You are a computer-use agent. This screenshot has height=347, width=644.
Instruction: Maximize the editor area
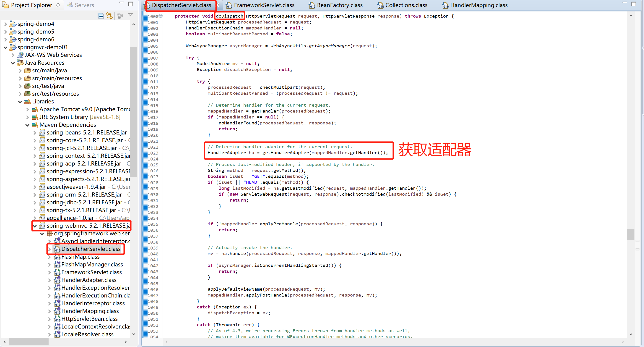[x=634, y=3]
